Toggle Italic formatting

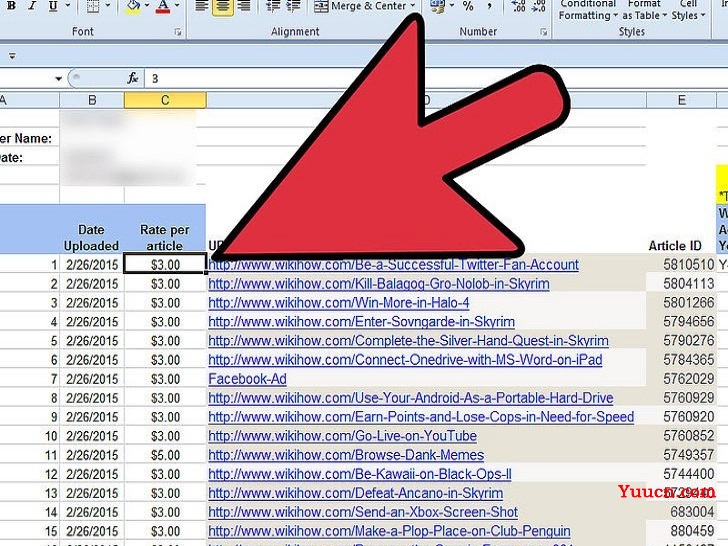coord(32,6)
